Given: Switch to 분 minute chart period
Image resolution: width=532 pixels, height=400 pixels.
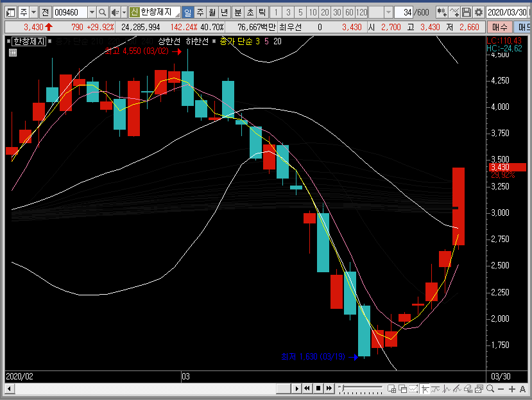Looking at the screenshot, I should click(x=238, y=13).
